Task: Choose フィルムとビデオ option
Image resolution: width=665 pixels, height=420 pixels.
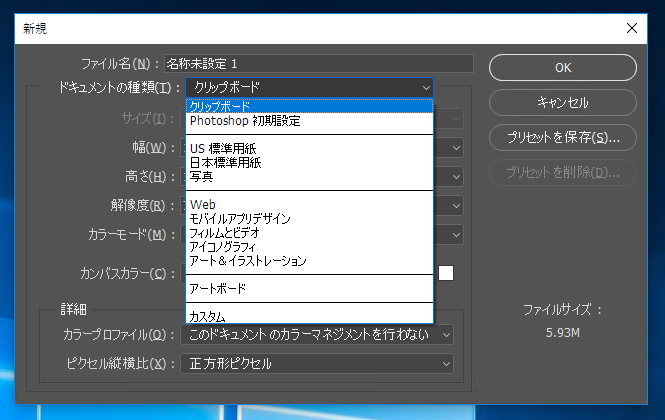Action: pos(310,232)
